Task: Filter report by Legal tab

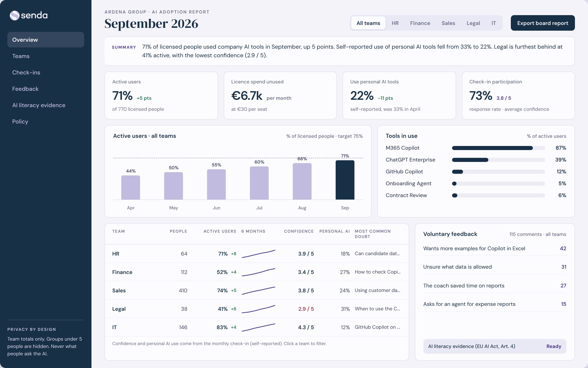Action: click(473, 23)
